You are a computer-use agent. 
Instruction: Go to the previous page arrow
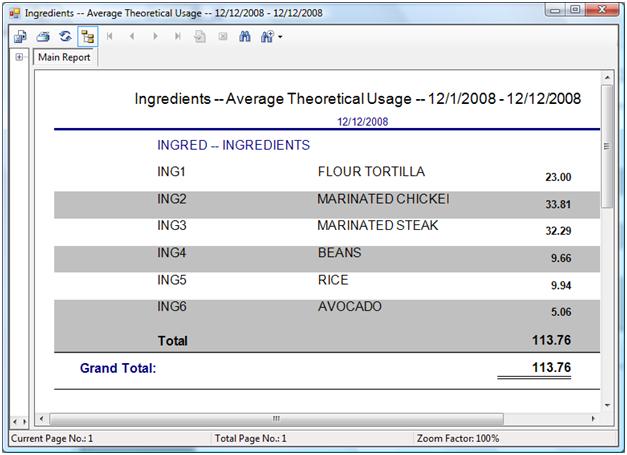tap(132, 36)
